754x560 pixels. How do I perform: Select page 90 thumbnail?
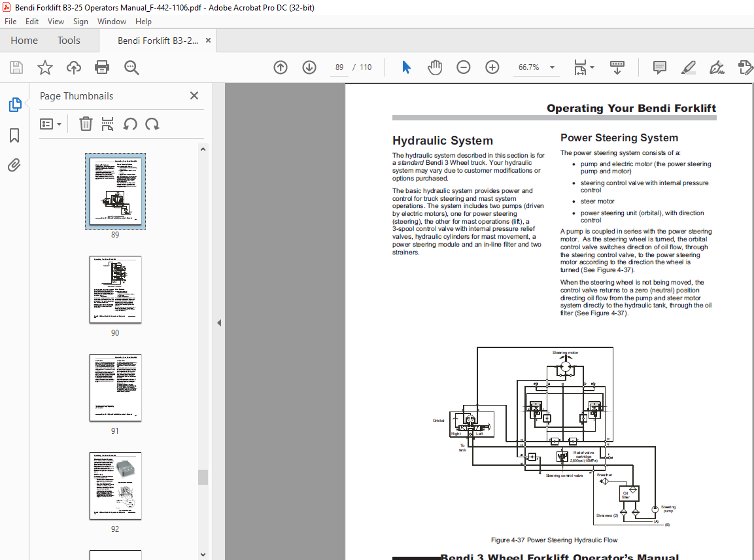click(x=115, y=290)
